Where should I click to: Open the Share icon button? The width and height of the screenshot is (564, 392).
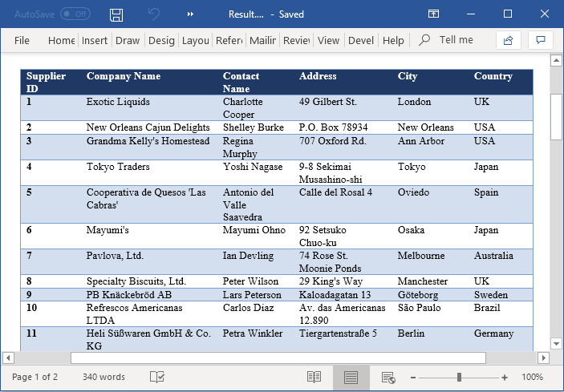pyautogui.click(x=508, y=40)
